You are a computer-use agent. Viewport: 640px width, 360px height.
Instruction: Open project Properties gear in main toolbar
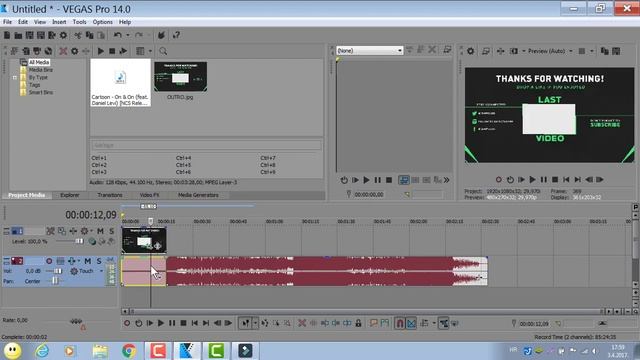coord(63,36)
